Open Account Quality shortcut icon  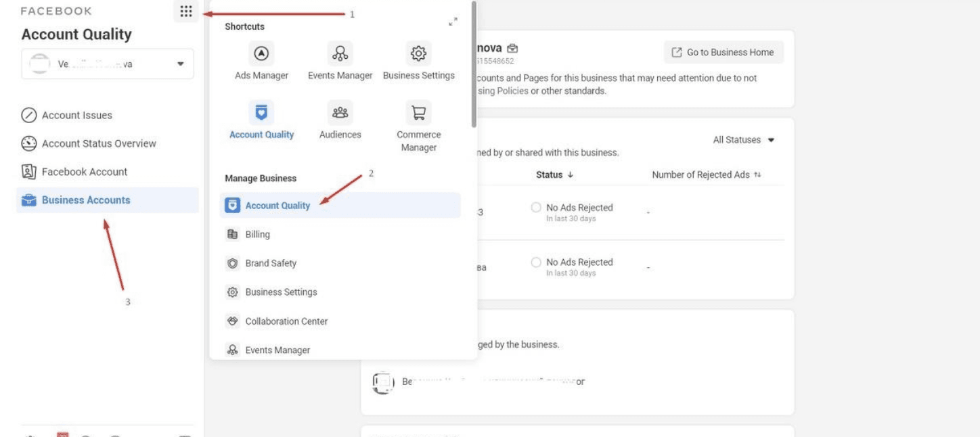coord(261,112)
